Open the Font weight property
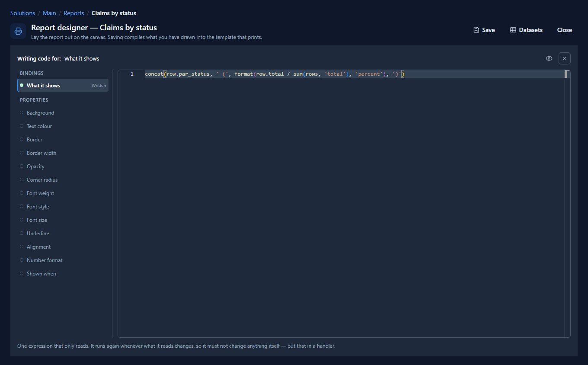 click(x=63, y=193)
